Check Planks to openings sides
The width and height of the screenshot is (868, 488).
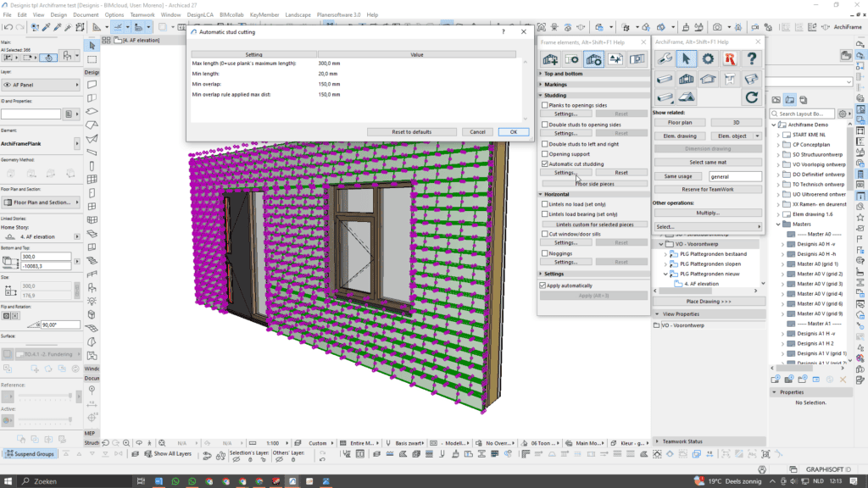[x=545, y=105]
